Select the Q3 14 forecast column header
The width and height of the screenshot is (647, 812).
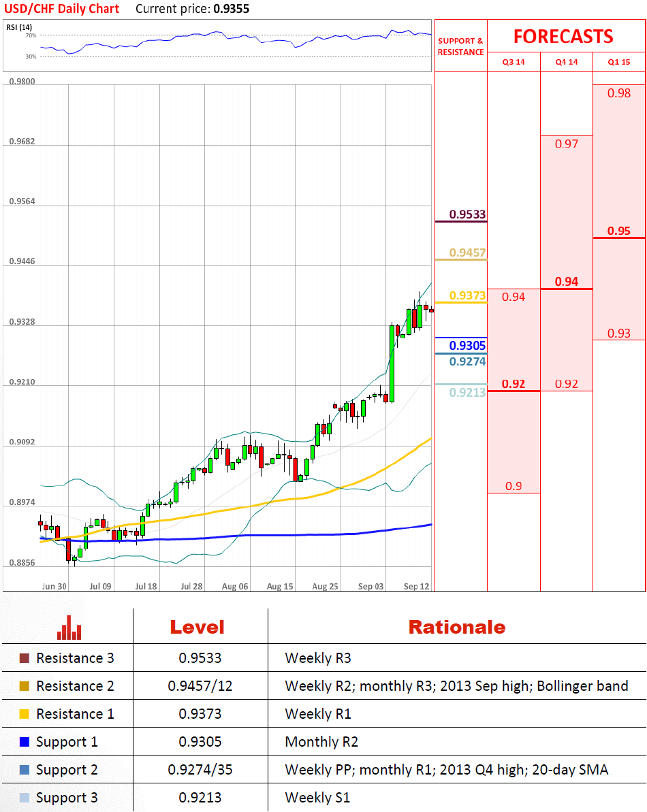[x=514, y=62]
